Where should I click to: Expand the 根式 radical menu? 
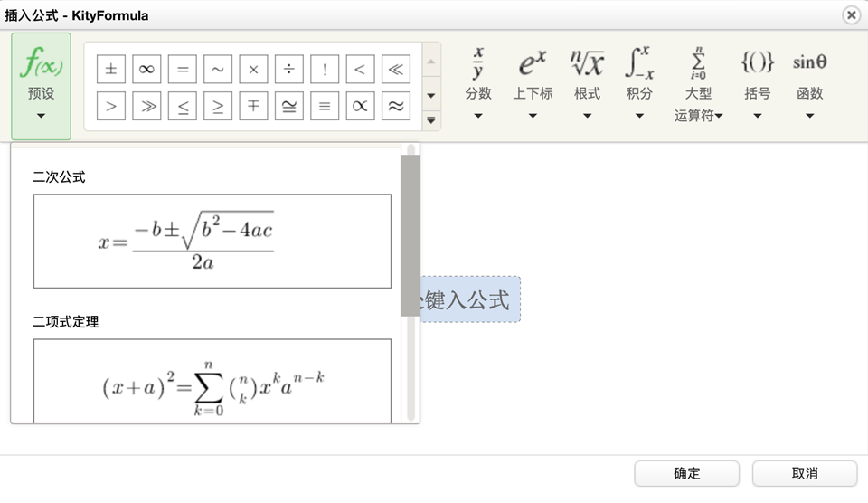pos(587,83)
